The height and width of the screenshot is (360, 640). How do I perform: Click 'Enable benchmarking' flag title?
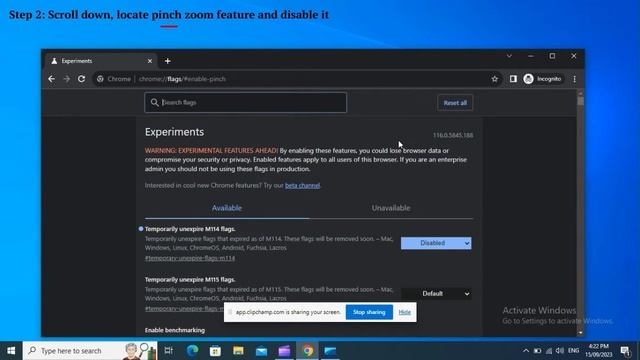point(175,330)
